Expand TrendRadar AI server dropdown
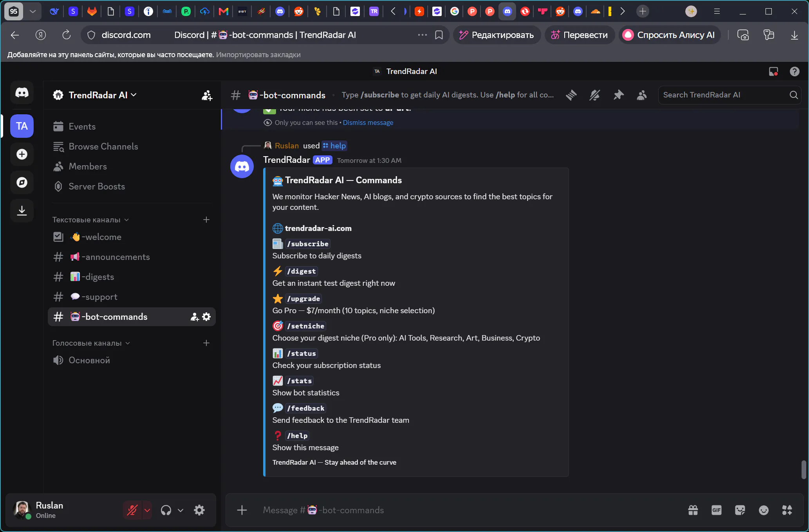This screenshot has width=809, height=532. click(x=102, y=95)
